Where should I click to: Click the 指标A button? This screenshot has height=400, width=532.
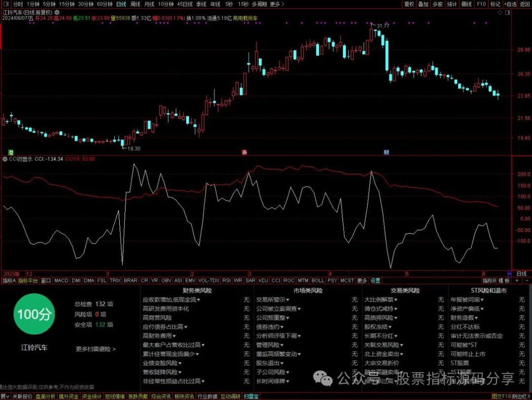9,280
